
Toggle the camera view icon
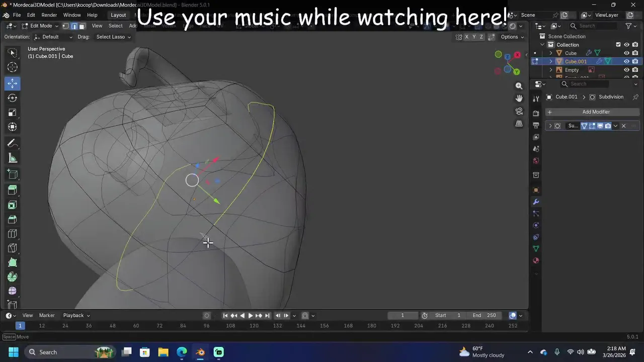coord(519,111)
